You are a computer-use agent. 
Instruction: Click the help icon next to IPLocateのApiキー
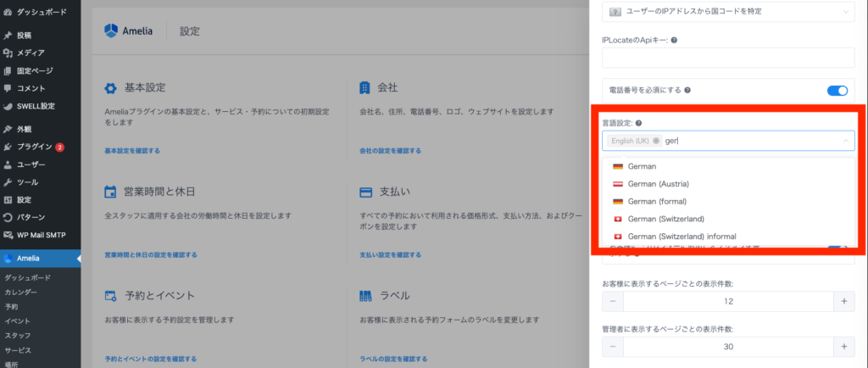tap(674, 40)
